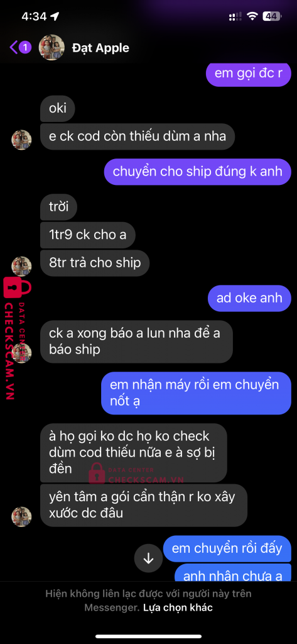Viewport: 297px width, 644px height.
Task: Tap message 'ck a xong báo a lun nha'
Action: click(x=137, y=341)
